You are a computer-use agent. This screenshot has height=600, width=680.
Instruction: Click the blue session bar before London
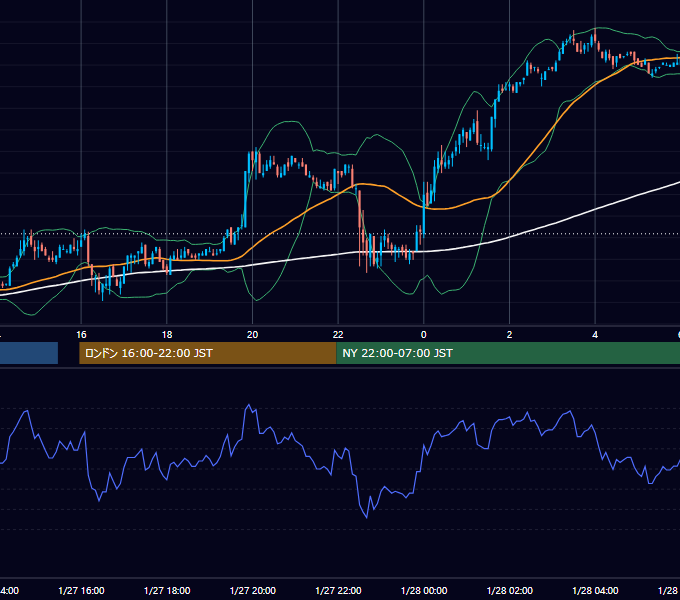(x=29, y=353)
